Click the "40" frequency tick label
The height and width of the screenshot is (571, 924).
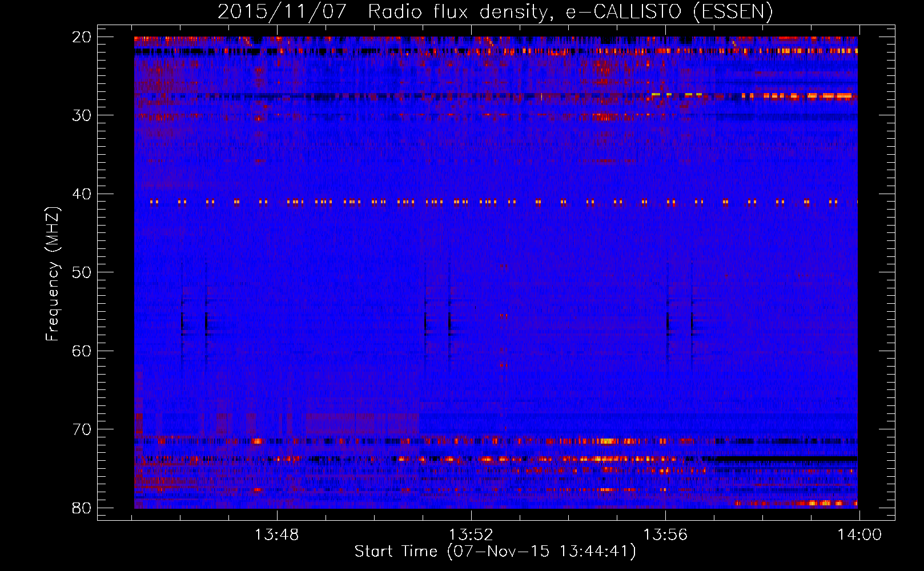pos(82,194)
